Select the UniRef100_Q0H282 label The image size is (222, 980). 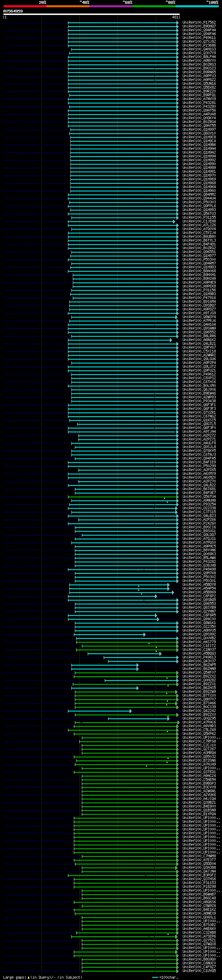(199, 680)
